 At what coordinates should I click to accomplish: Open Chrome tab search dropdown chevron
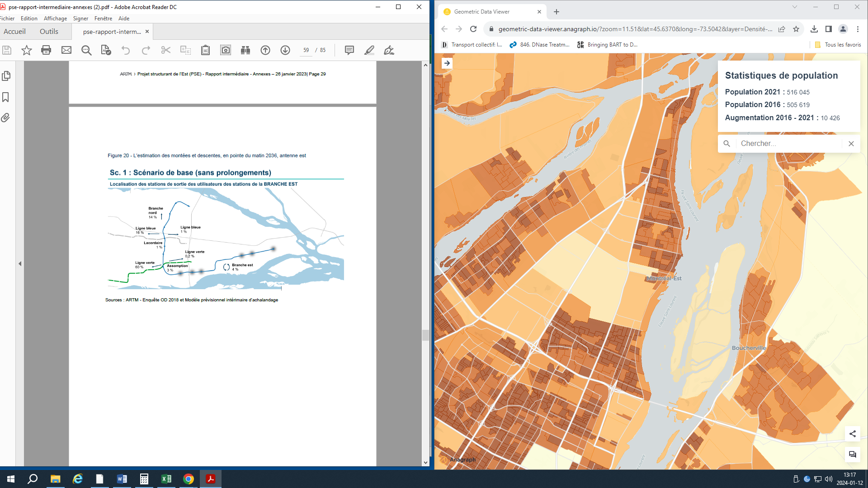tap(794, 7)
